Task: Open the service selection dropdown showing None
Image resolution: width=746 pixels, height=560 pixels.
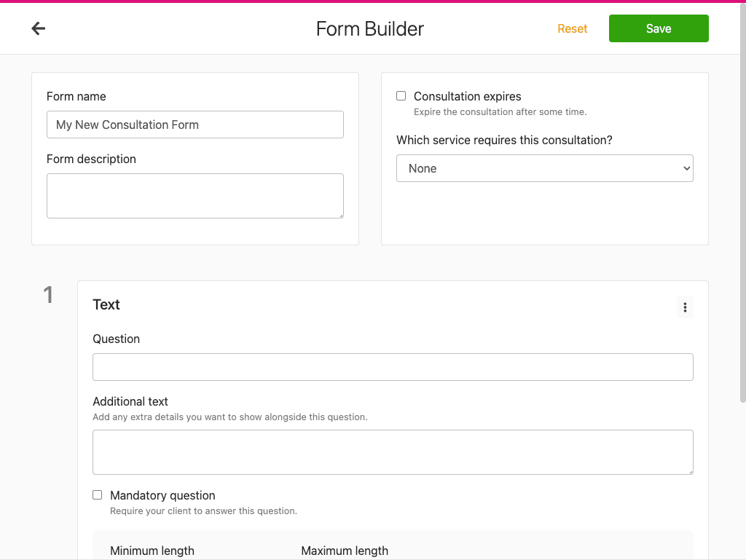Action: point(545,168)
